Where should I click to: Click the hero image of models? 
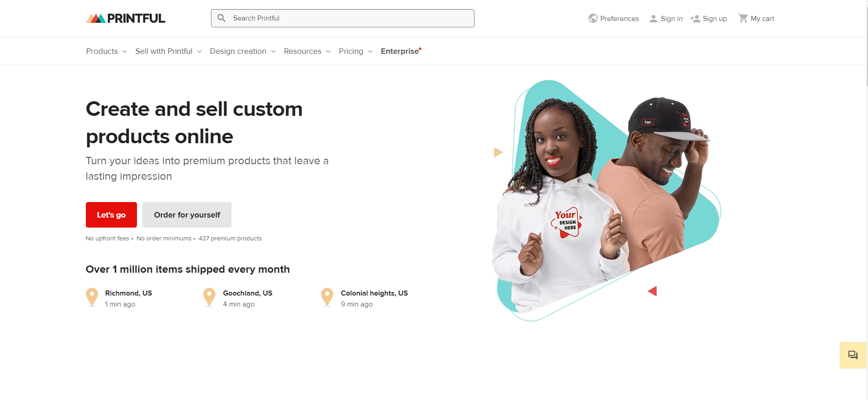point(606,201)
